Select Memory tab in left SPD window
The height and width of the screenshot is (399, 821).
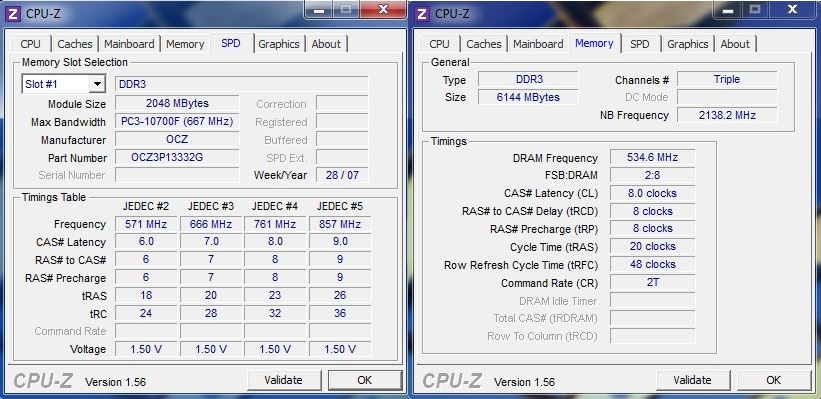[185, 44]
